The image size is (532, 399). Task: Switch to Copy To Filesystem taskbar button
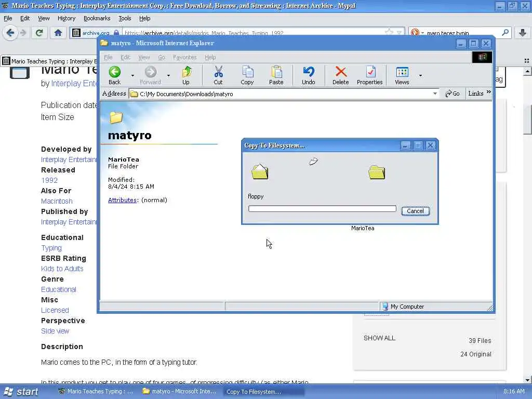pyautogui.click(x=263, y=392)
